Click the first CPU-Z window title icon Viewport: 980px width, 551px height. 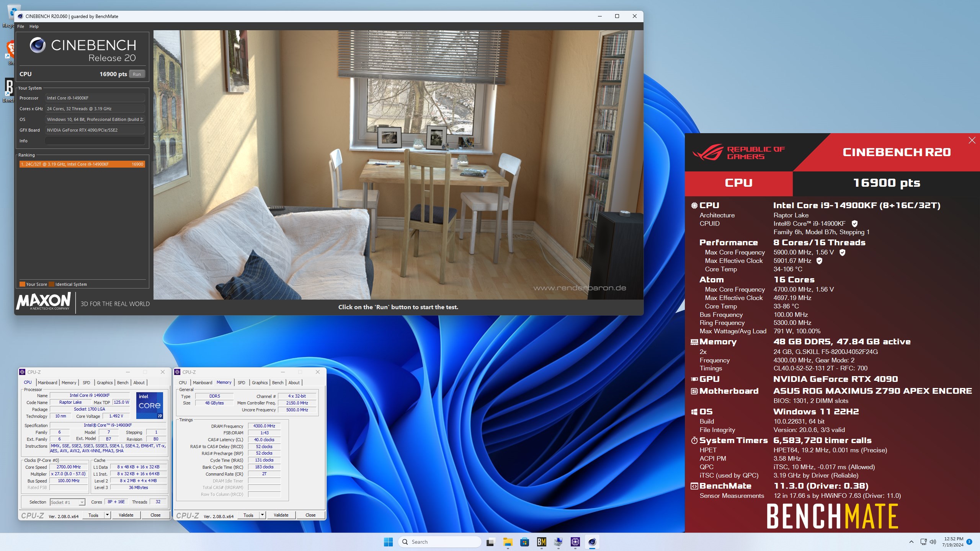click(x=22, y=372)
